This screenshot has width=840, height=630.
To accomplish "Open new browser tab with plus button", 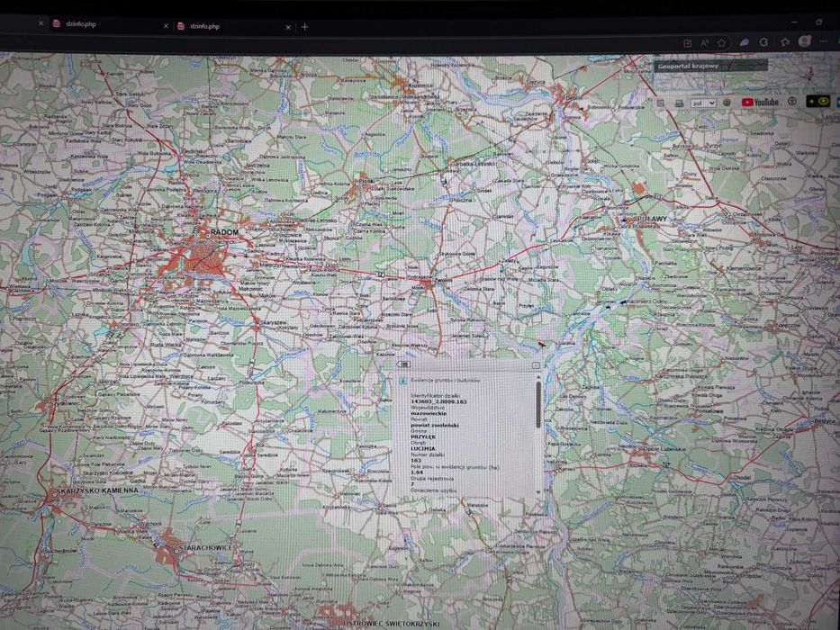I will 305,27.
